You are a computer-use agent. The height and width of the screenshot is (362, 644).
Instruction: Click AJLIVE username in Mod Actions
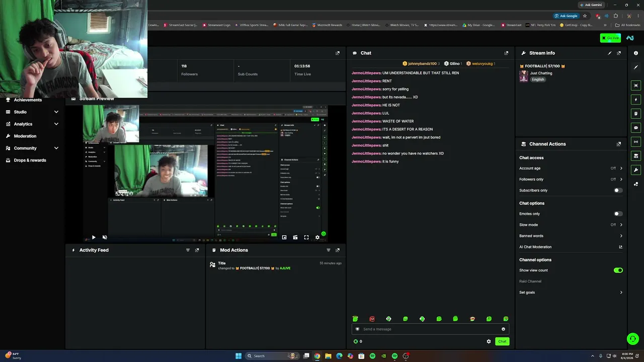285,268
